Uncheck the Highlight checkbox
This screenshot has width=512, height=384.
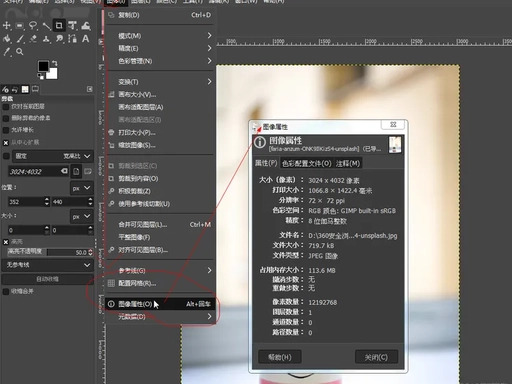click(6, 242)
